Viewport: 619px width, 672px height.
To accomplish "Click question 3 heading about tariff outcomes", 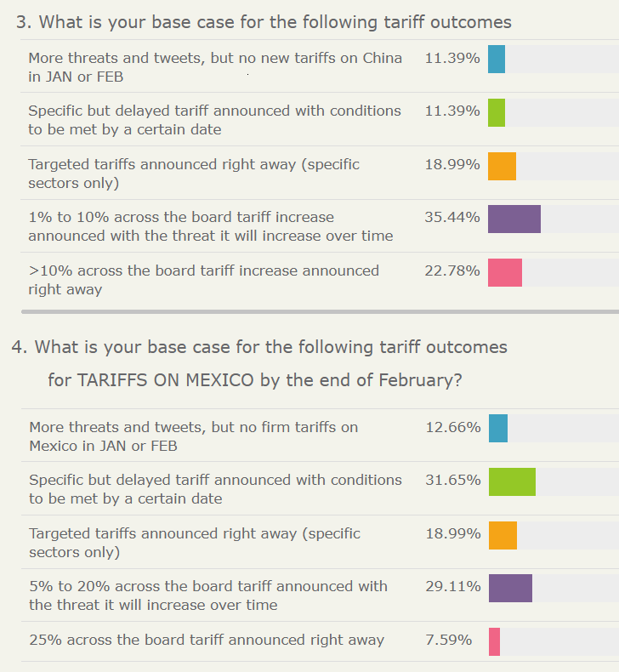I will pos(264,22).
